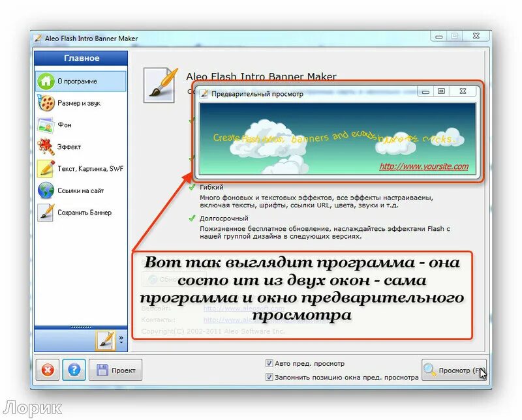Click the paintbrush icon at sidebar bottom
This screenshot has width=522, height=420.
coord(105,340)
